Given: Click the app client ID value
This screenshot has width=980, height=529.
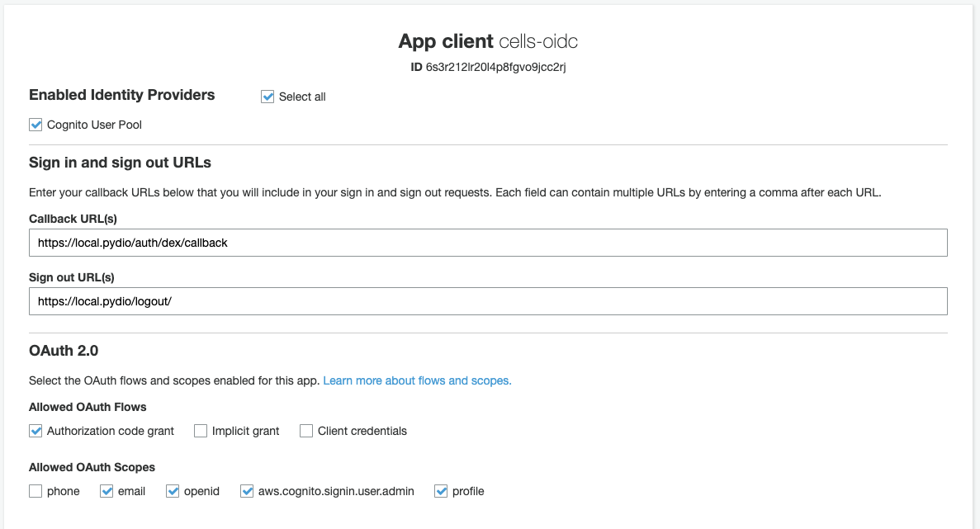Looking at the screenshot, I should point(495,68).
